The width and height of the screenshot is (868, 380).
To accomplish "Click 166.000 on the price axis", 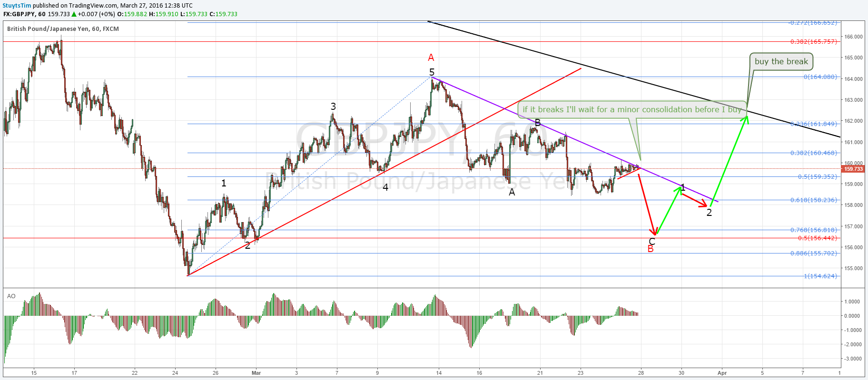I will click(x=853, y=37).
